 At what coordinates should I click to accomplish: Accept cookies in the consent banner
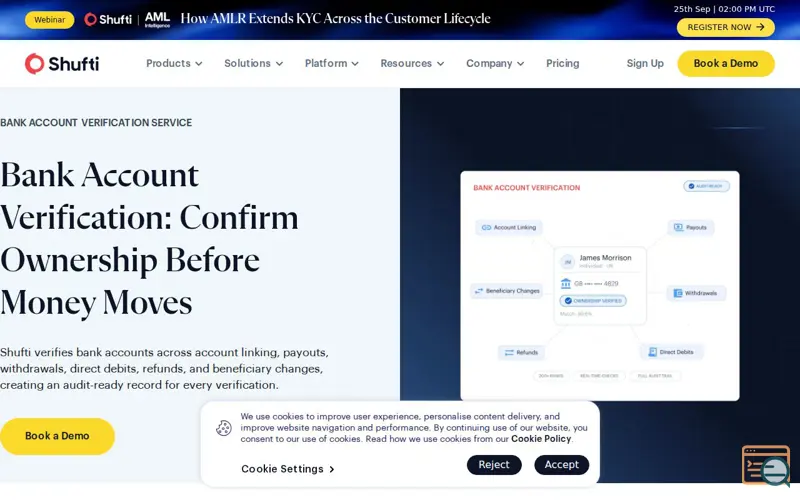(x=561, y=465)
